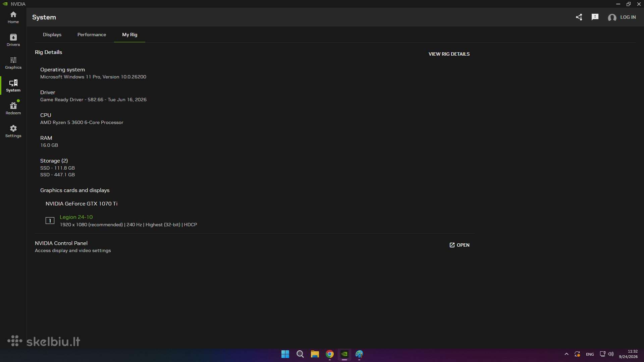Restore down the NVIDIA app window
The image size is (644, 362).
coord(629,4)
